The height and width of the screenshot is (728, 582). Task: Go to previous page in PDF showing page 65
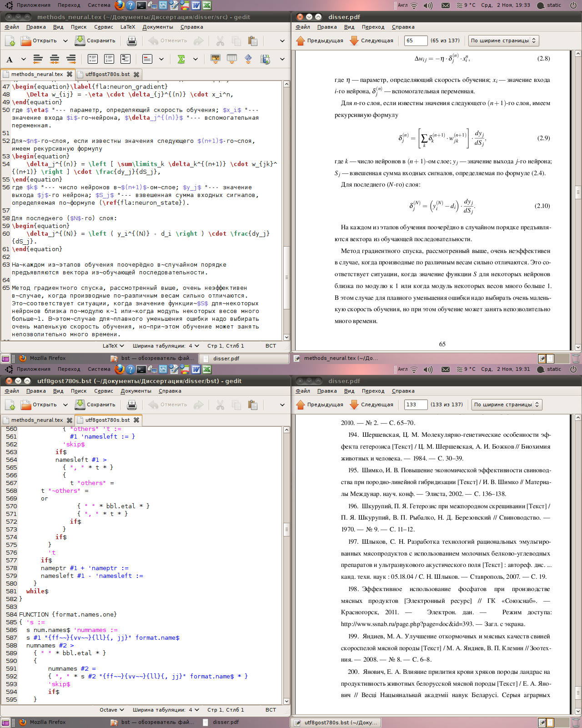click(x=320, y=40)
